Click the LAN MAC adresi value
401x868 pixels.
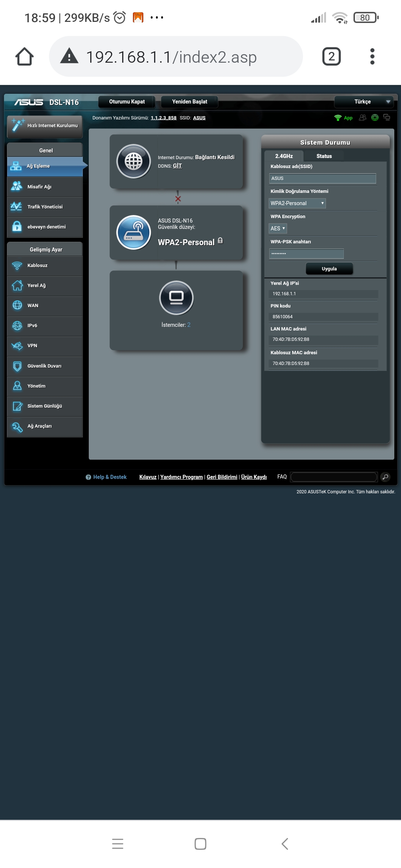[291, 339]
